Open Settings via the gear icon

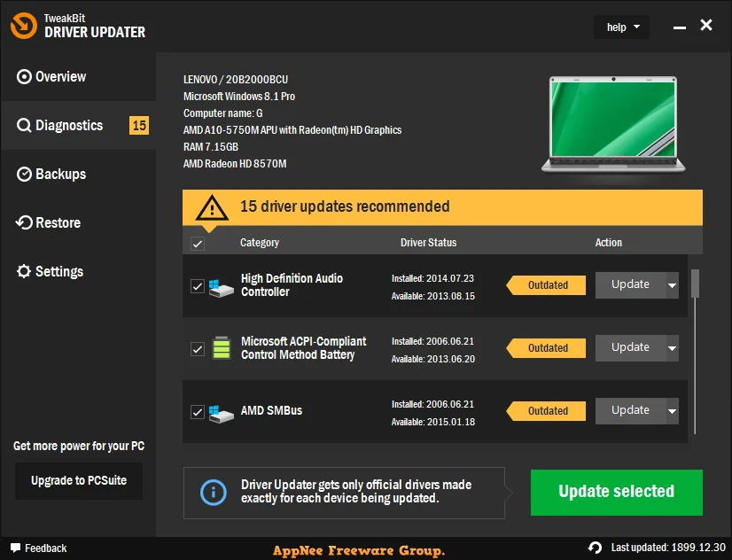click(x=24, y=271)
